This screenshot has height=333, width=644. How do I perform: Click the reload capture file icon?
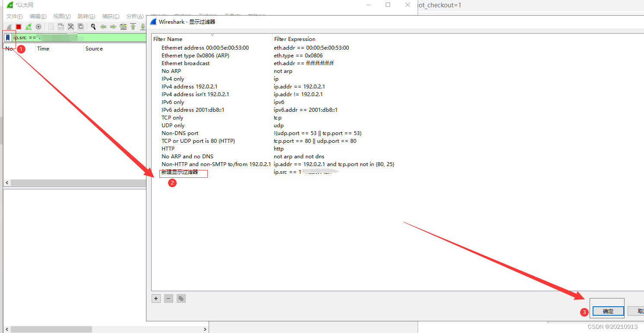80,27
